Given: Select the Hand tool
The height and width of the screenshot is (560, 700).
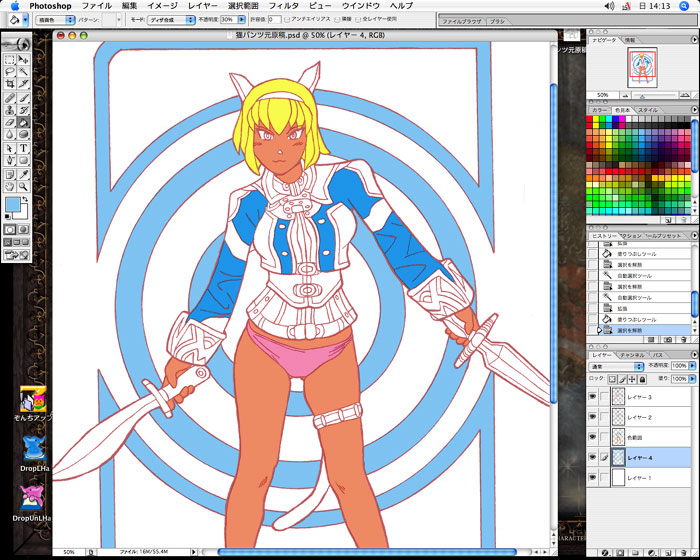Looking at the screenshot, I should click(x=9, y=186).
